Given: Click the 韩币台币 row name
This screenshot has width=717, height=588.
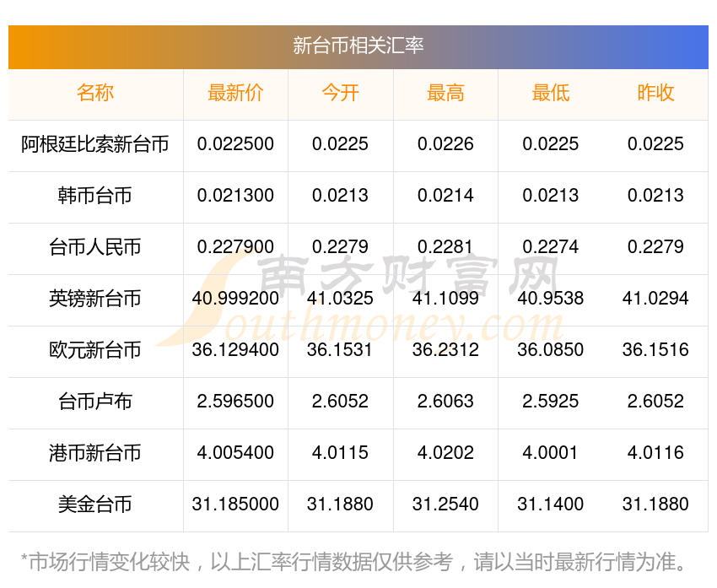Looking at the screenshot, I should [x=95, y=196].
